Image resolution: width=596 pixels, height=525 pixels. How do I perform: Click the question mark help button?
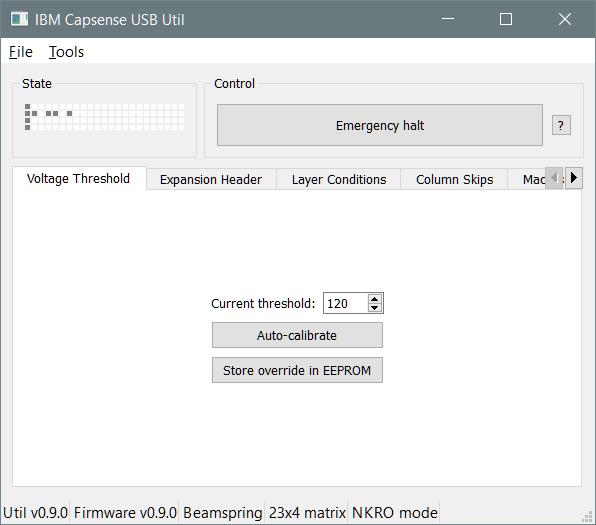click(561, 125)
